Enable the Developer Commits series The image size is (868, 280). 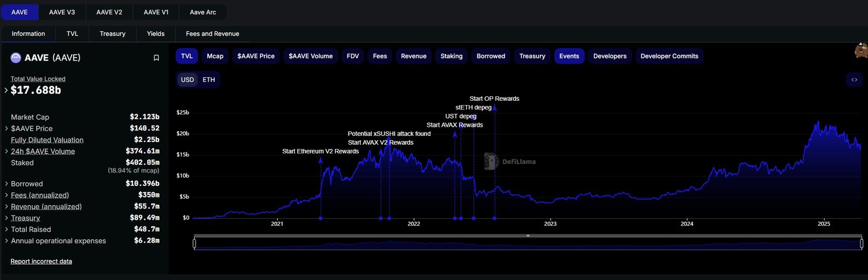(x=669, y=56)
